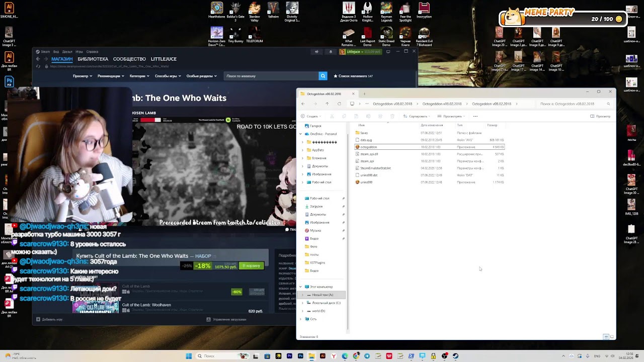Open the Sort dropdown in File Explorer
644x362 pixels.
click(x=417, y=116)
